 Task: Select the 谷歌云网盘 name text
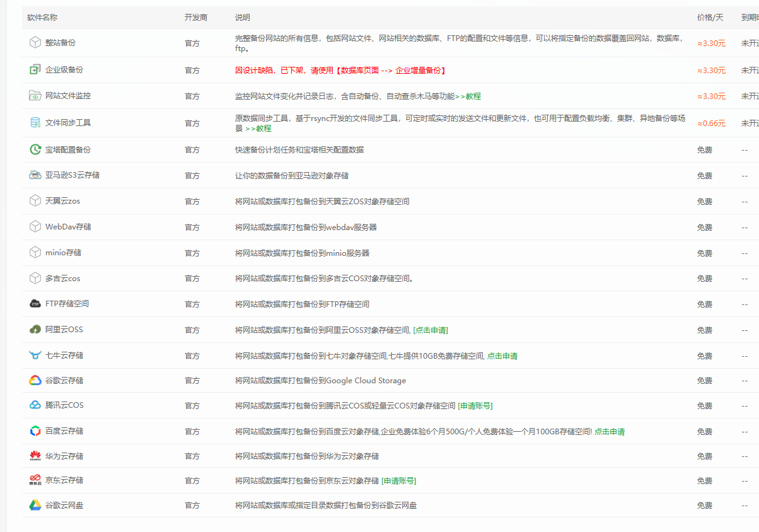pyautogui.click(x=64, y=506)
